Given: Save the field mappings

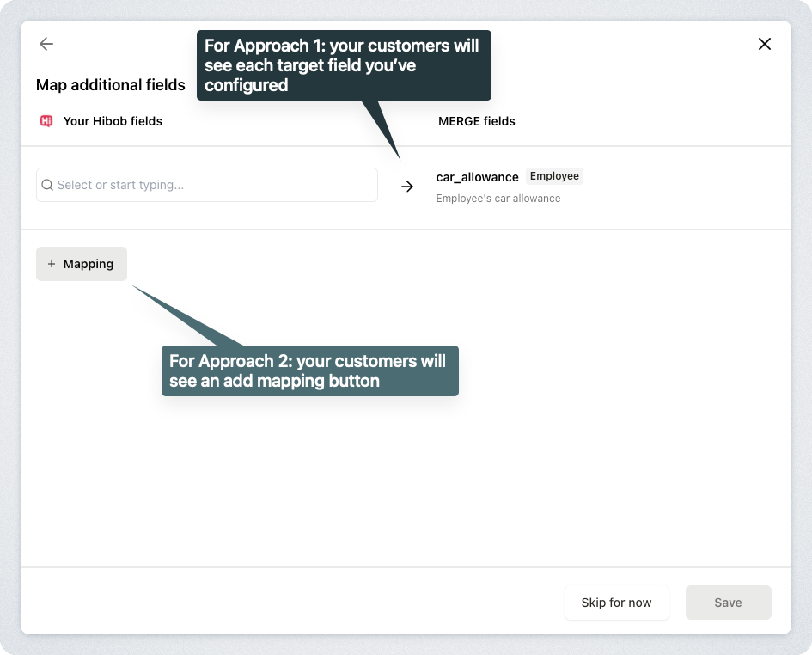Looking at the screenshot, I should pyautogui.click(x=728, y=603).
